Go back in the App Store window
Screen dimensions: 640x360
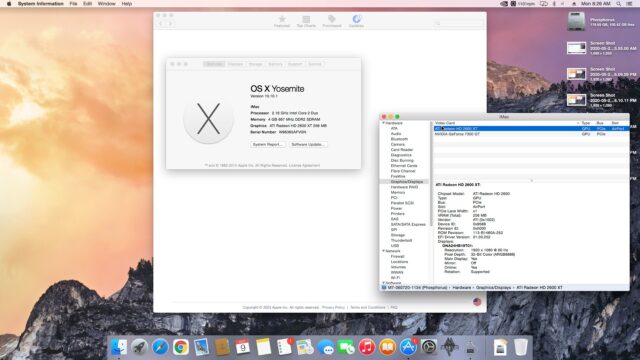coord(160,24)
